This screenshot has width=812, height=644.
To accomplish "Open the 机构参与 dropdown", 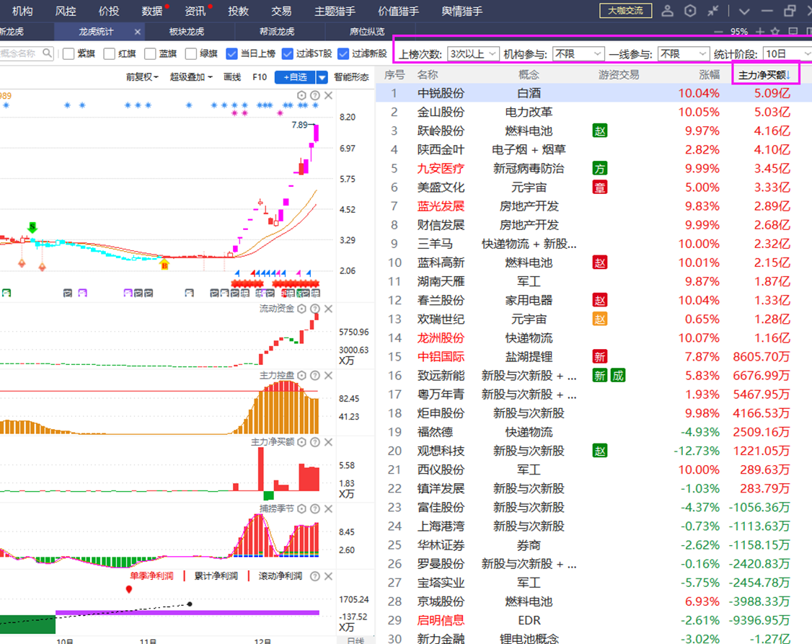I will pyautogui.click(x=578, y=53).
